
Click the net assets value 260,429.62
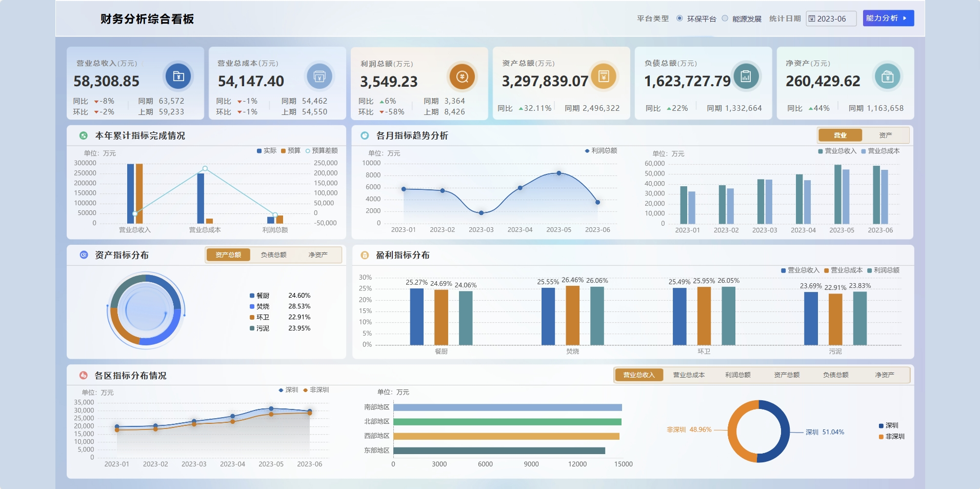click(x=823, y=81)
